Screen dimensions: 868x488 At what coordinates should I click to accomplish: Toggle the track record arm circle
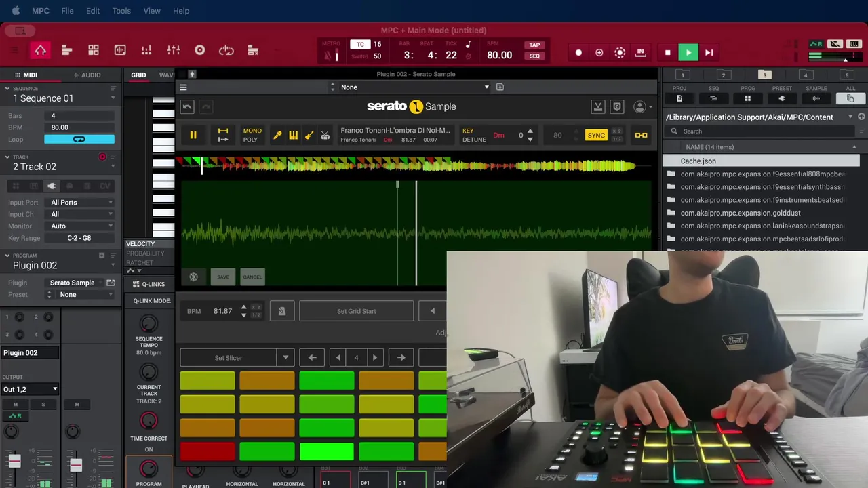(x=102, y=157)
